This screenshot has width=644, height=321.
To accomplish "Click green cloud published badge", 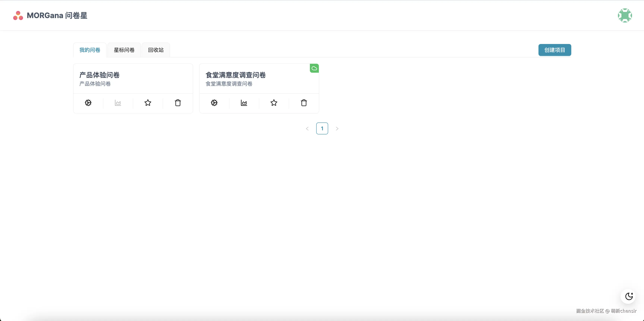I will 314,68.
